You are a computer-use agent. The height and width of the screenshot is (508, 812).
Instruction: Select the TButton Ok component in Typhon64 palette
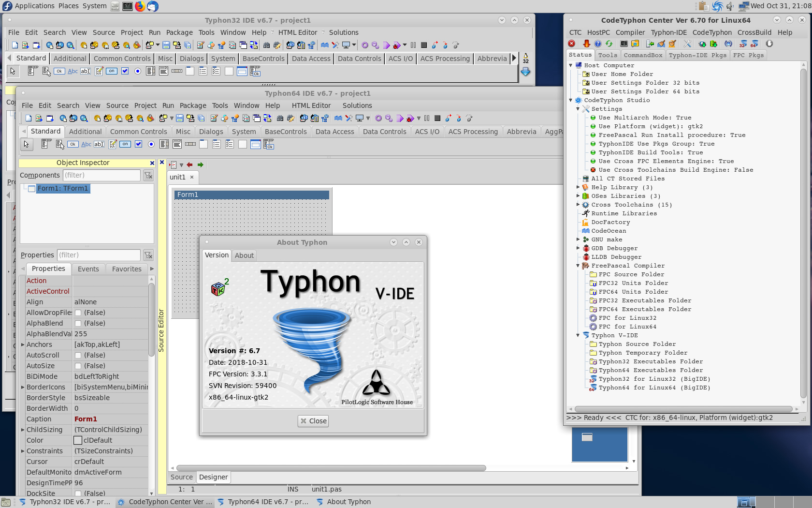[73, 144]
